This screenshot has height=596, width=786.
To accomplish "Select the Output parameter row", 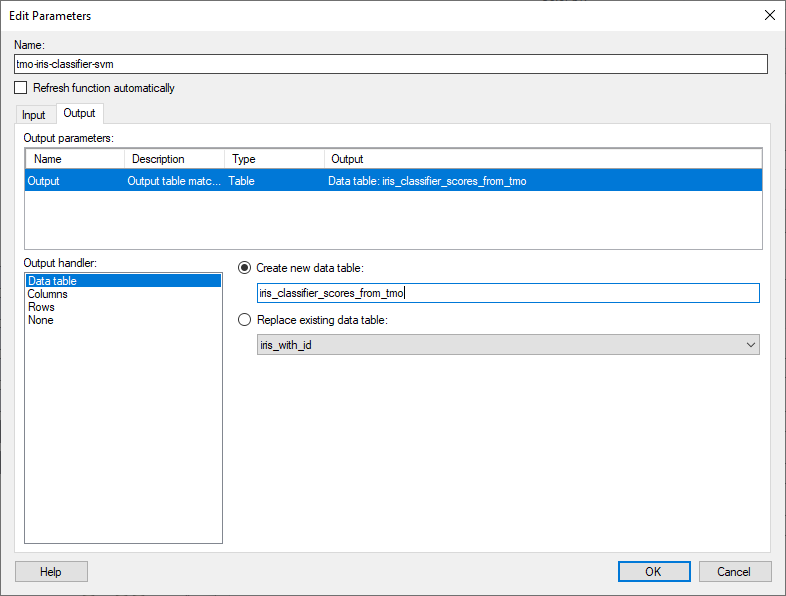I will (x=392, y=181).
